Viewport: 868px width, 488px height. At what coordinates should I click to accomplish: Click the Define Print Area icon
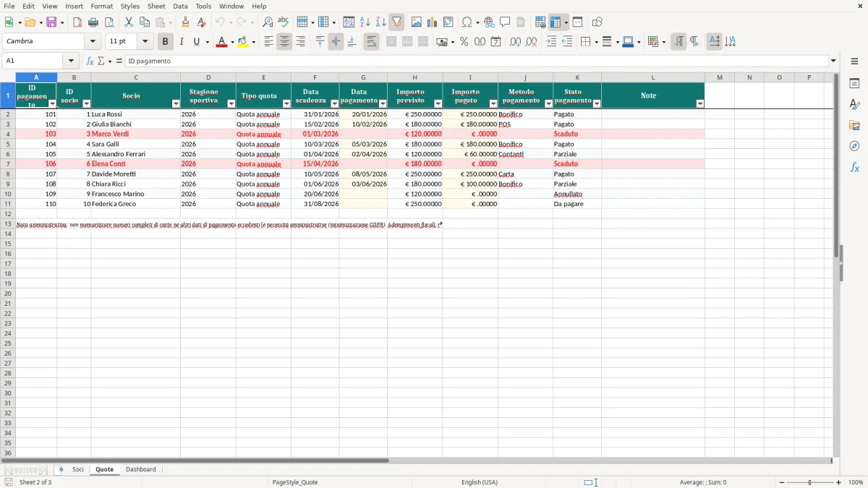[x=540, y=22]
